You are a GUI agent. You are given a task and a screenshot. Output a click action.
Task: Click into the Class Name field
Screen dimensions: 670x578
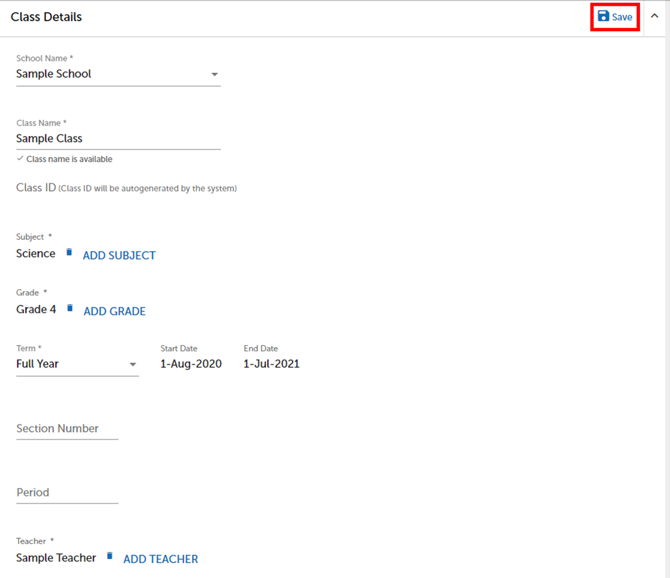(117, 139)
